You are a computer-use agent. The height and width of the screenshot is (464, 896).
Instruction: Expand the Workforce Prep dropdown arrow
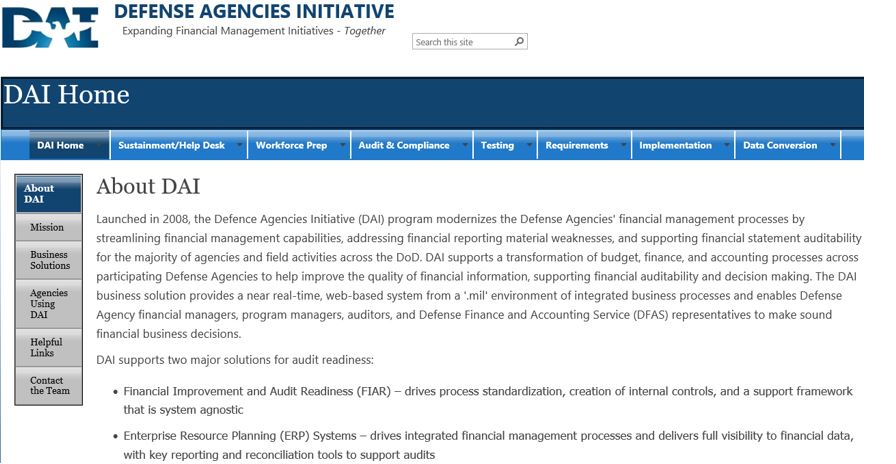click(x=342, y=145)
